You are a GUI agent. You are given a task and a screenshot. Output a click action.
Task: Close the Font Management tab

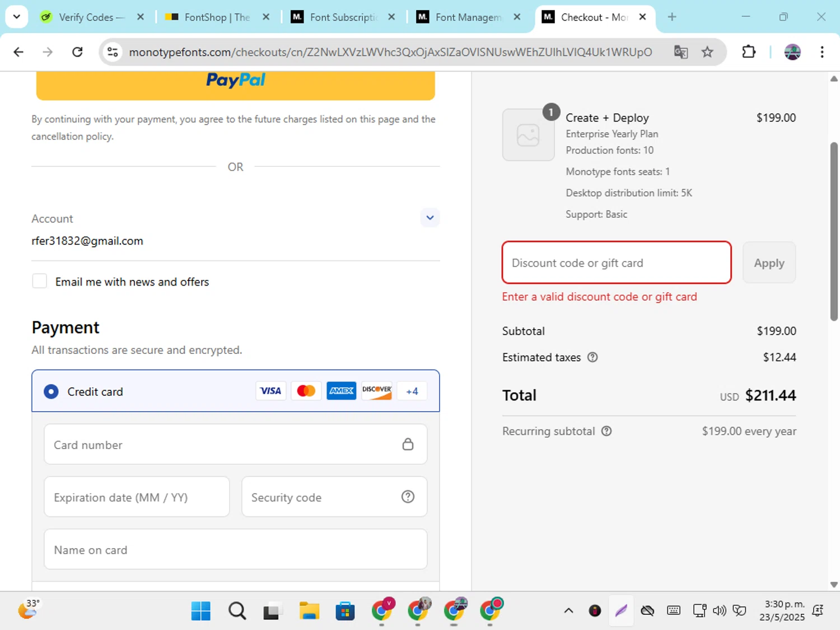[x=517, y=17]
